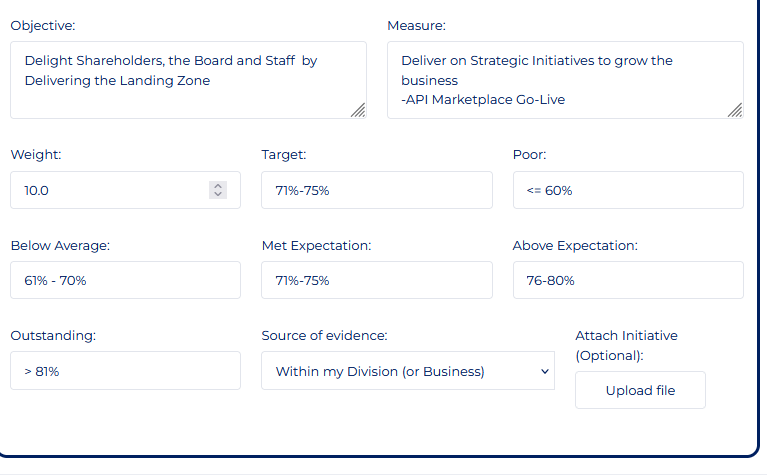Click the Attach Initiative (Optional) label
This screenshot has width=767, height=475.
(626, 345)
